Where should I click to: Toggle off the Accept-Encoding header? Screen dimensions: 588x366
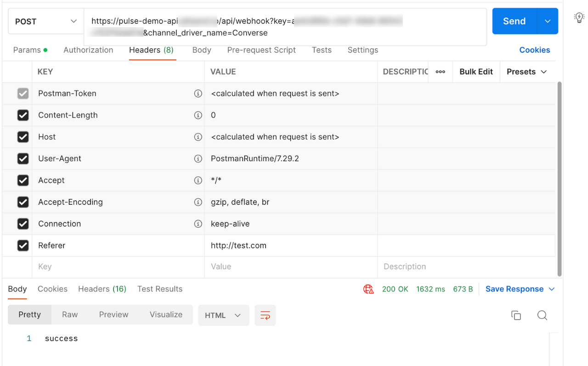(23, 202)
